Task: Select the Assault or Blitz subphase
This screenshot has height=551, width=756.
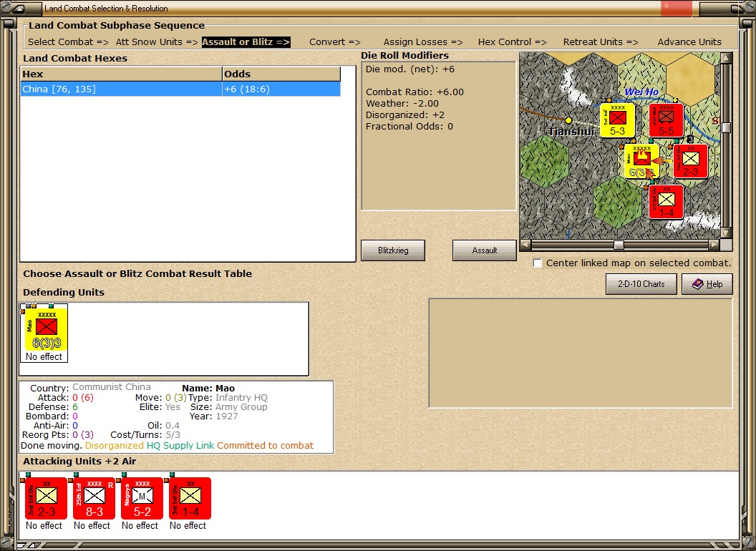Action: pyautogui.click(x=246, y=42)
